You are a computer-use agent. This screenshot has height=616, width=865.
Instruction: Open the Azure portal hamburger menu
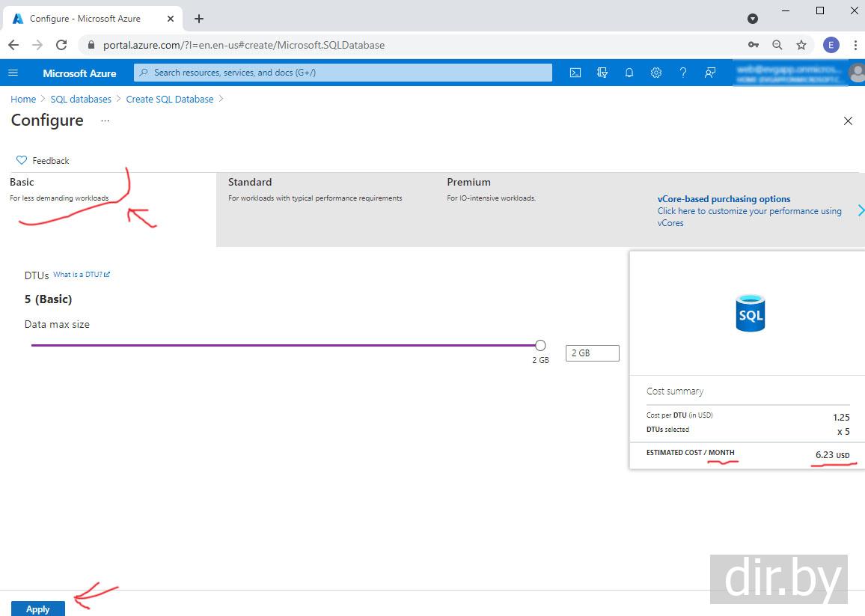pos(13,73)
